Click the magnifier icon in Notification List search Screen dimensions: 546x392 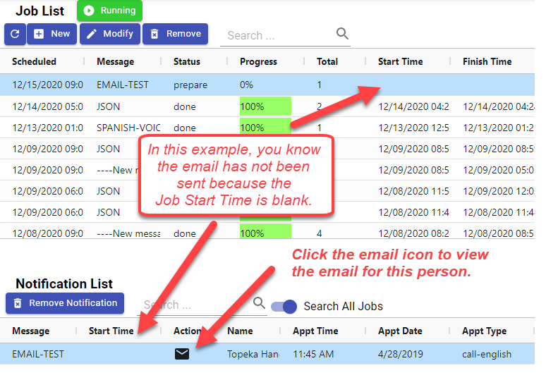click(259, 303)
